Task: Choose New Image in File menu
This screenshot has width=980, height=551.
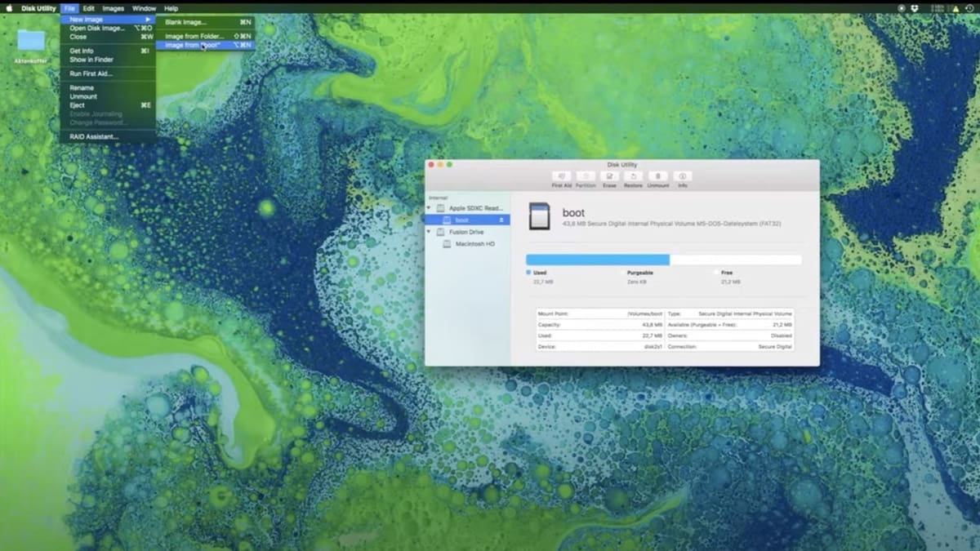Action: pyautogui.click(x=108, y=19)
